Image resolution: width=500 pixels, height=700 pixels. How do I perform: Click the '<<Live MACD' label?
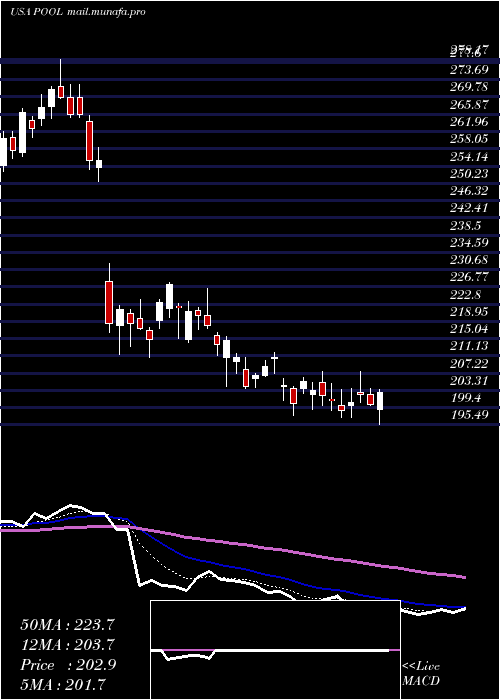421,674
